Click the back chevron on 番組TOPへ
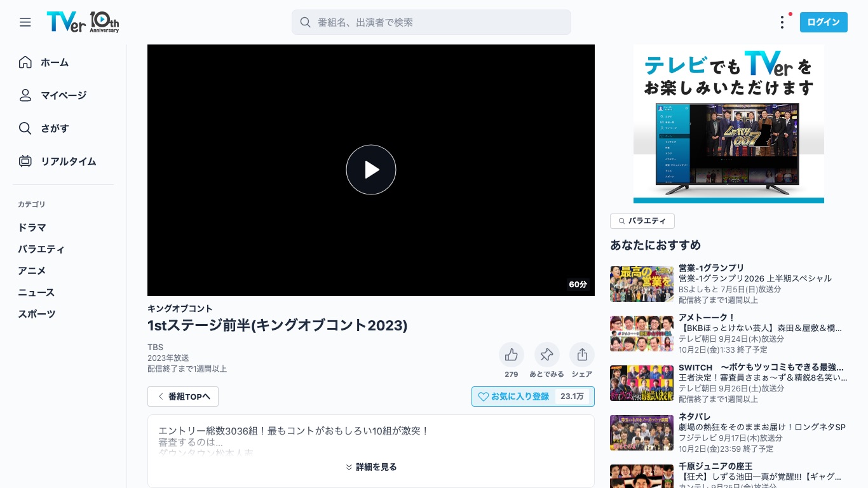The height and width of the screenshot is (488, 868). click(161, 396)
